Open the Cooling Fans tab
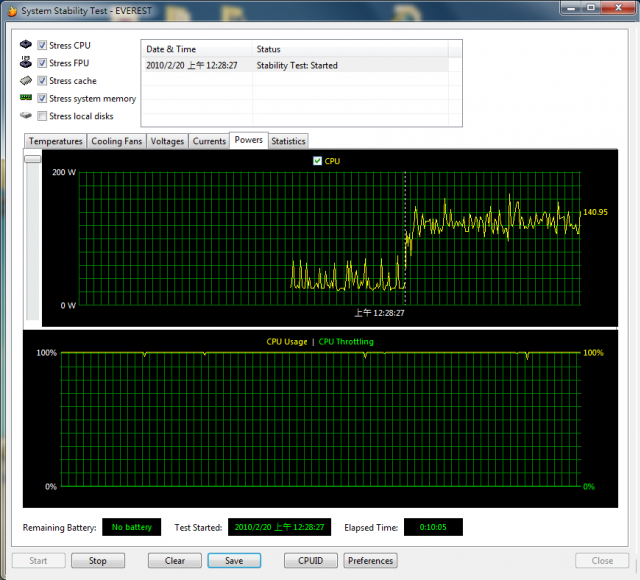The height and width of the screenshot is (580, 640). 116,141
